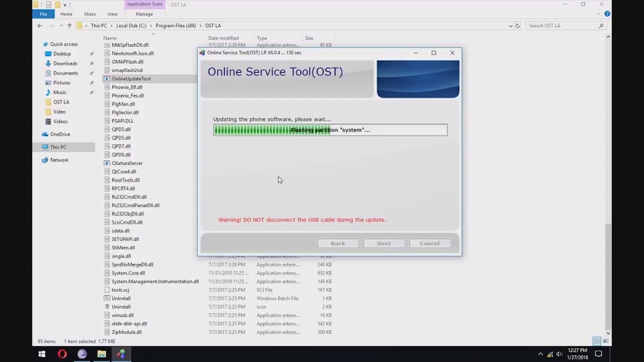The image size is (644, 362).
Task: Open the Action Center notifications
Action: 599,354
